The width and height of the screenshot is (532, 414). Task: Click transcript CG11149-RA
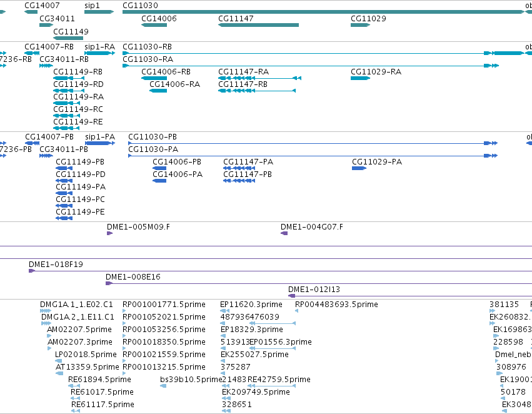[66, 103]
